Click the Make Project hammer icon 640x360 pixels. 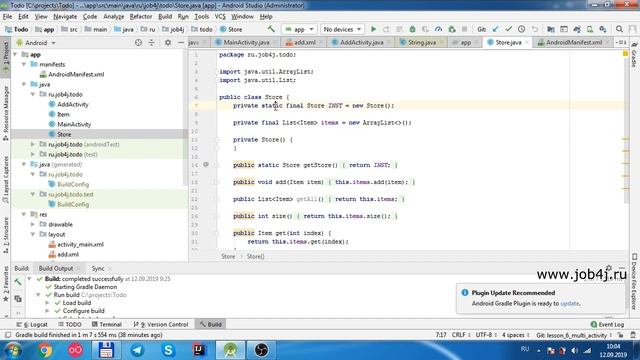coord(271,29)
